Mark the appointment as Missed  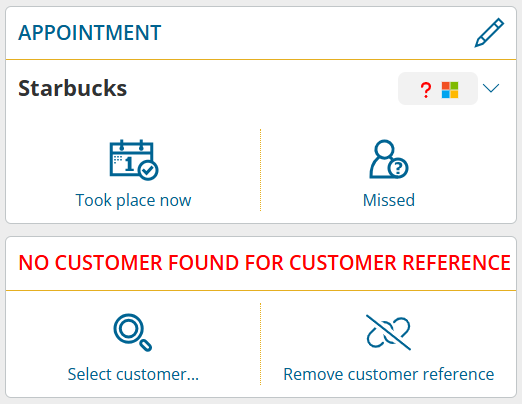click(x=389, y=200)
